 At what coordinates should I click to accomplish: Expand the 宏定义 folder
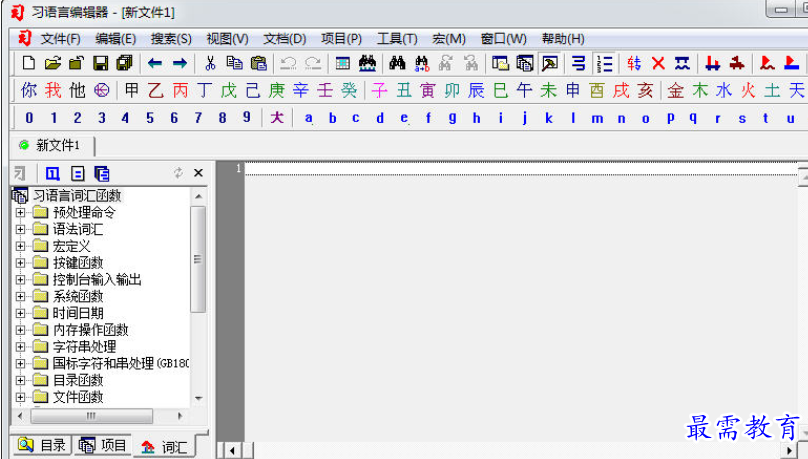20,246
